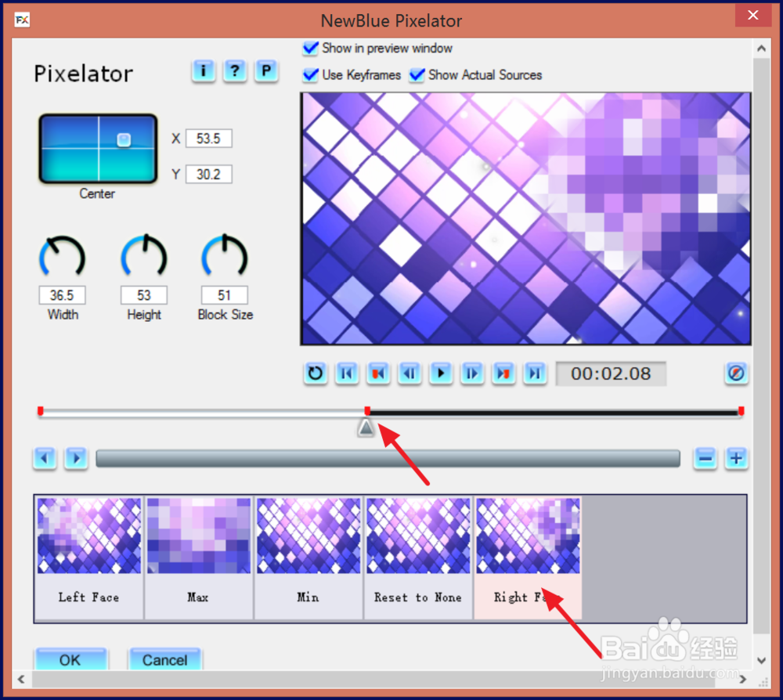Click the vertical scrollbar up arrow

[x=761, y=49]
